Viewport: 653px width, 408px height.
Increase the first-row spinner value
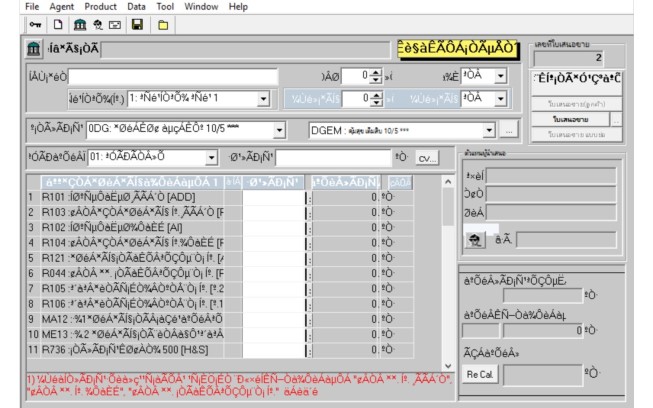coord(376,72)
